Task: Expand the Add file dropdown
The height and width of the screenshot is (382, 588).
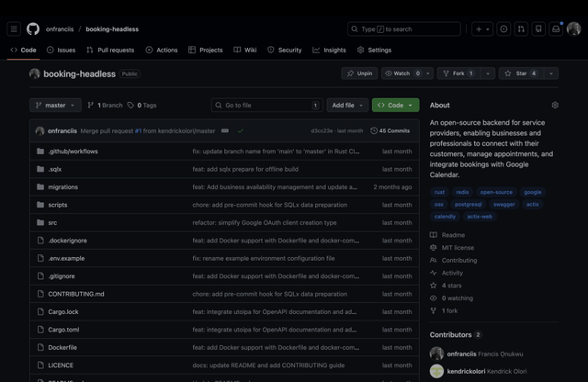Action: [x=348, y=106]
